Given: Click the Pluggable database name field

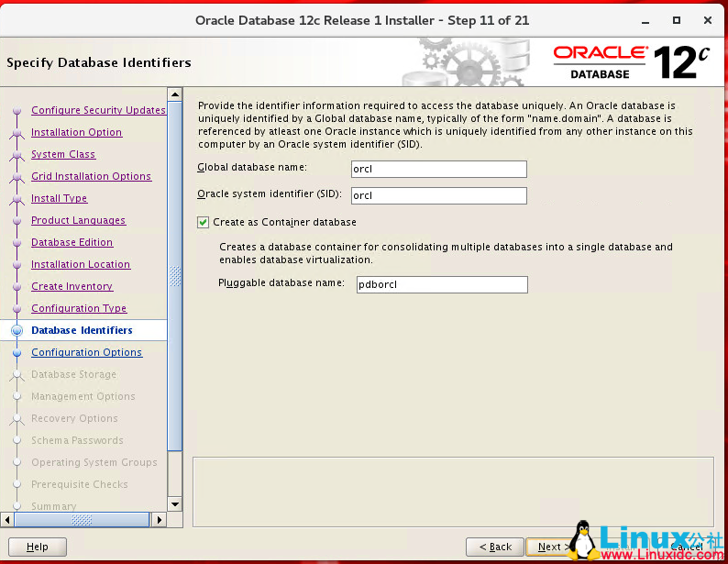Looking at the screenshot, I should [x=442, y=284].
